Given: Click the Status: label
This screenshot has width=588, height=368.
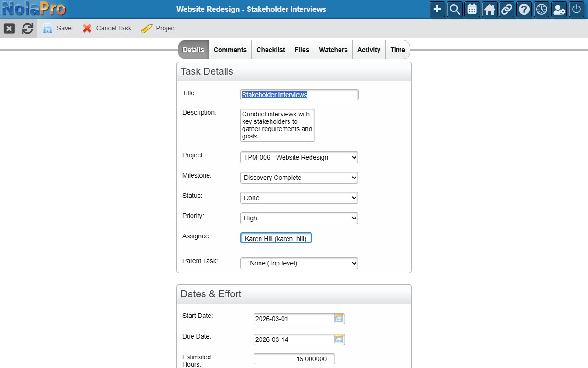Looking at the screenshot, I should [x=192, y=195].
